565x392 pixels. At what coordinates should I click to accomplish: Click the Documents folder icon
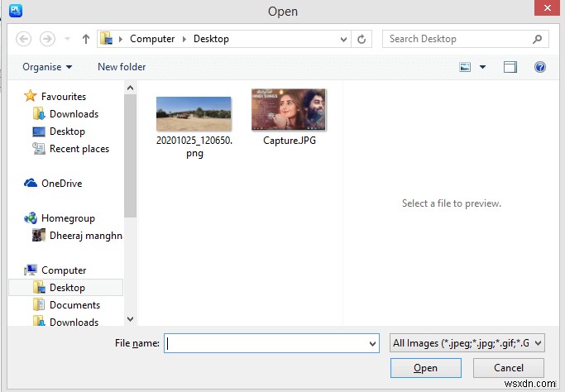click(x=39, y=305)
